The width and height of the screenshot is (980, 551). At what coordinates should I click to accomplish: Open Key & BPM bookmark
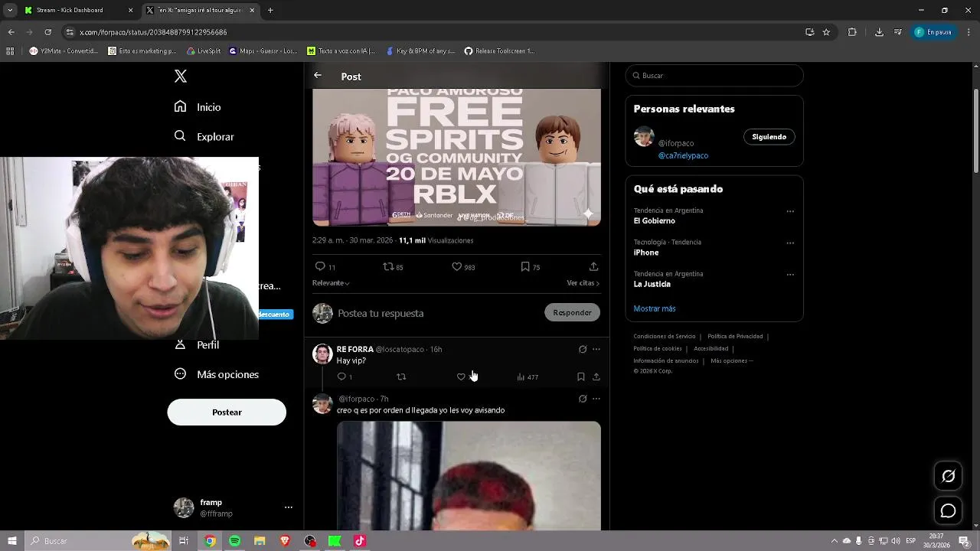(x=420, y=51)
